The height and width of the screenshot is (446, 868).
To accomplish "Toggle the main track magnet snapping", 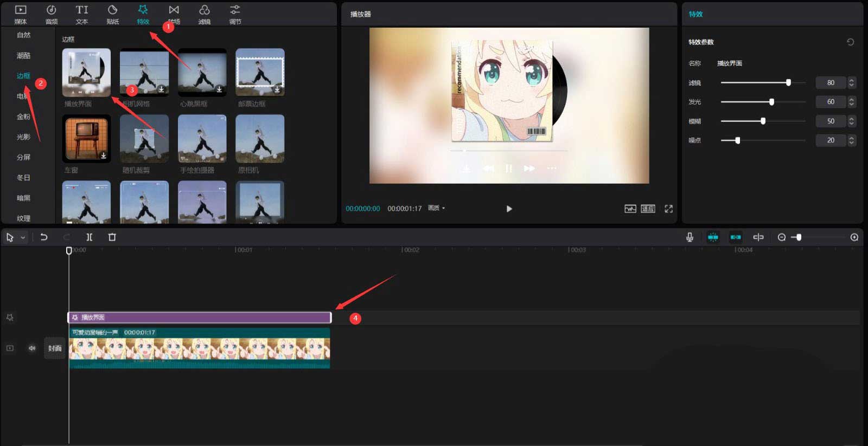I will coord(713,237).
